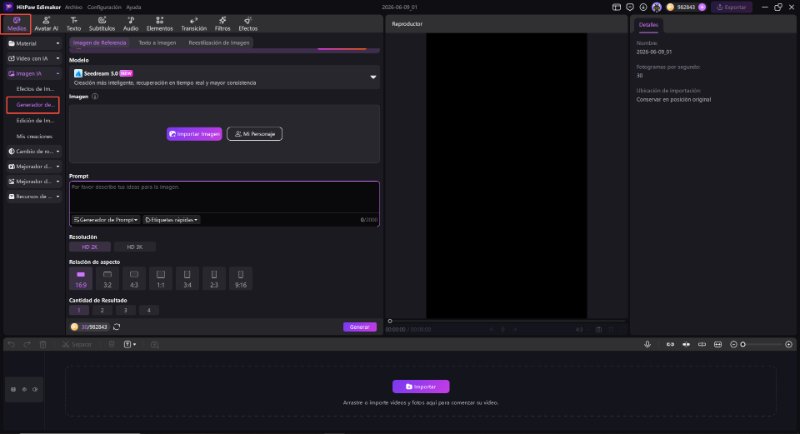Open the Configuración menu
The image size is (800, 434).
coord(104,7)
